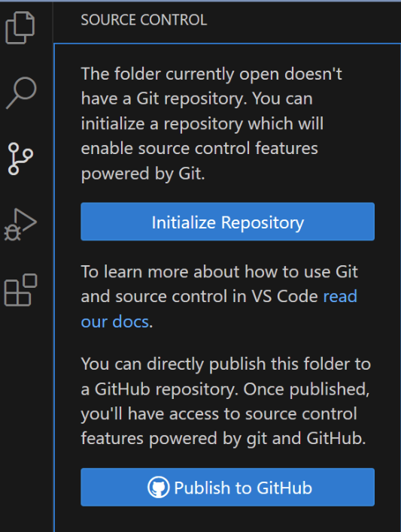401x532 pixels.
Task: Select the Source Control branch icon
Action: (x=20, y=159)
